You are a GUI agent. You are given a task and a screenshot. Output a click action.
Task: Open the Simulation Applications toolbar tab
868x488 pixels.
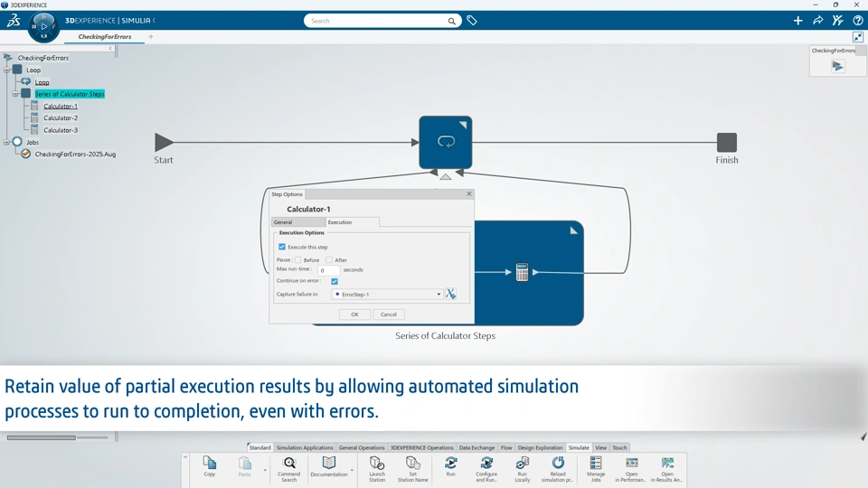[305, 447]
